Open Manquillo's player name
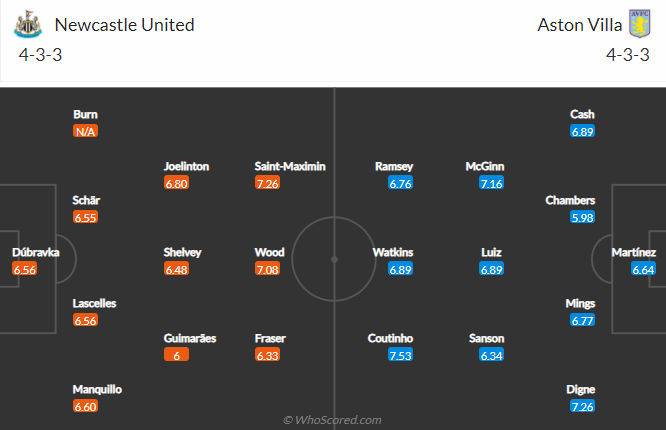This screenshot has width=666, height=430. coord(97,389)
